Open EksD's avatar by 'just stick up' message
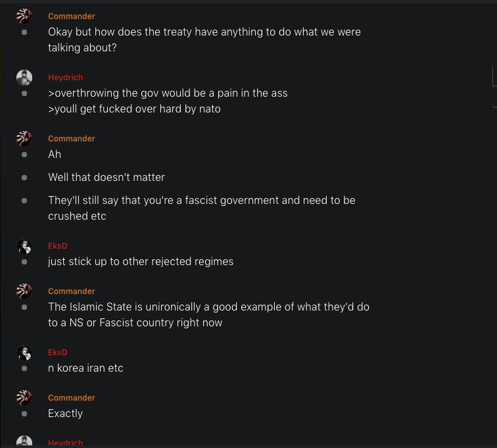Viewport: 497px width, 448px height. (24, 246)
